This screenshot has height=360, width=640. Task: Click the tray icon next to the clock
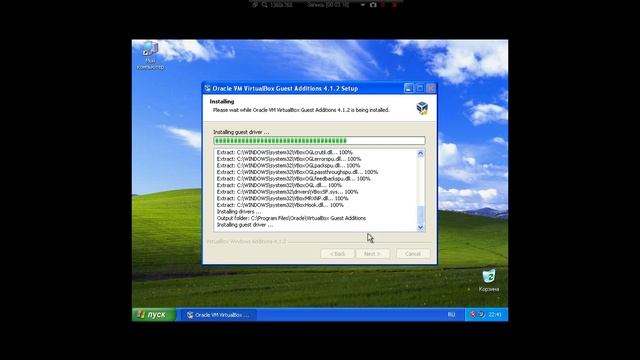tap(481, 314)
